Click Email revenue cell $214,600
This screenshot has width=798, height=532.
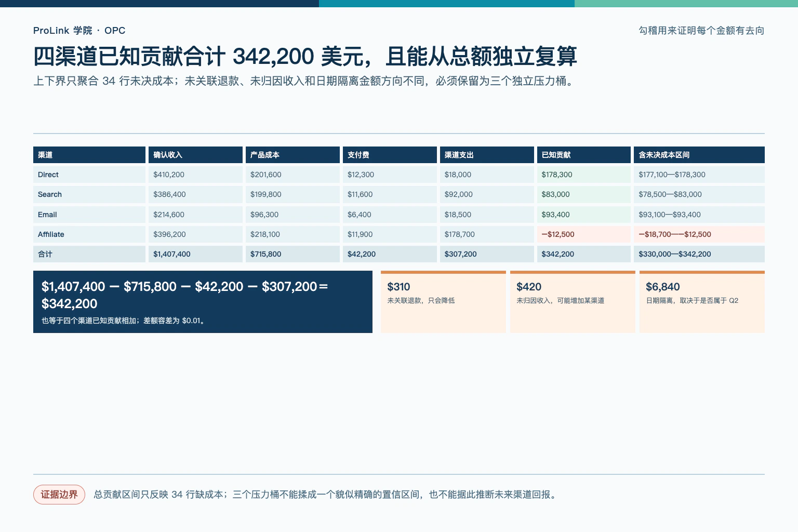[x=195, y=215]
